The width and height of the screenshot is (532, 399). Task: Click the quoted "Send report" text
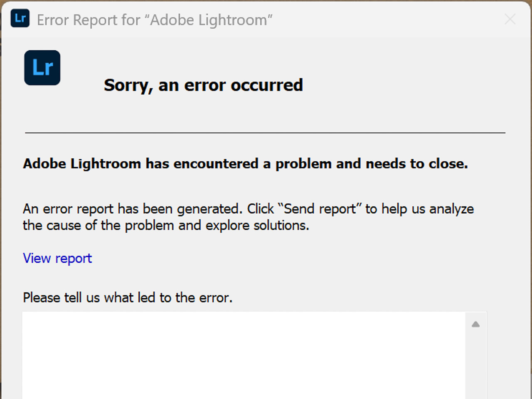pyautogui.click(x=320, y=209)
